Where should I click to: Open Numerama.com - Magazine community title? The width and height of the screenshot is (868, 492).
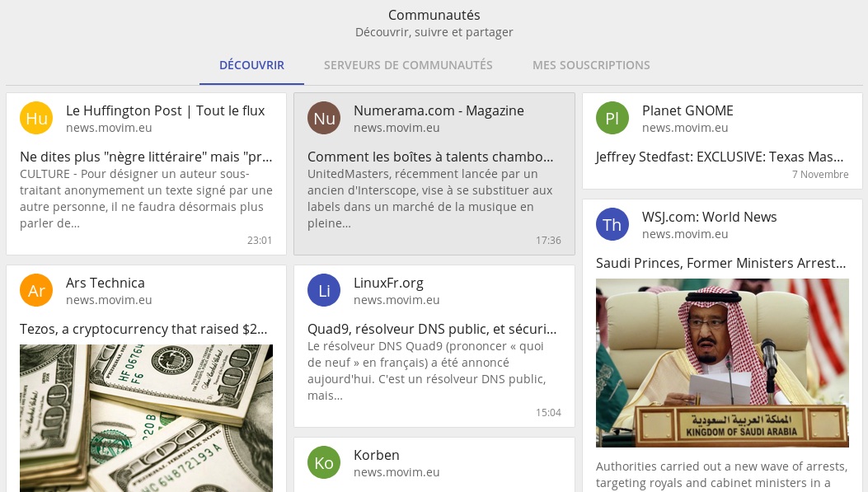coord(439,110)
